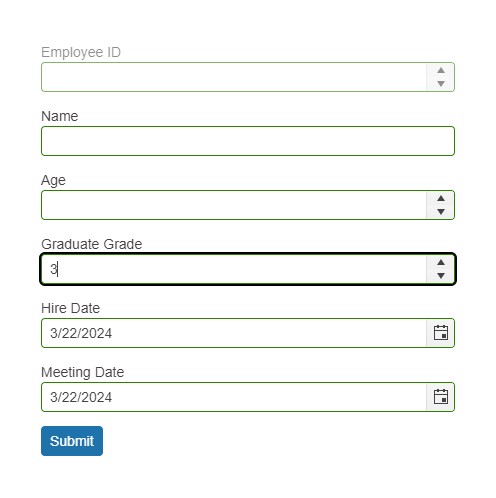496x498 pixels.
Task: Open the Hire Date calendar picker
Action: [x=440, y=333]
